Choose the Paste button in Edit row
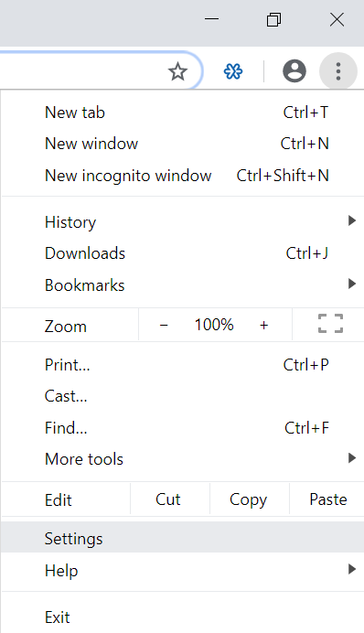This screenshot has width=364, height=633. click(x=327, y=499)
